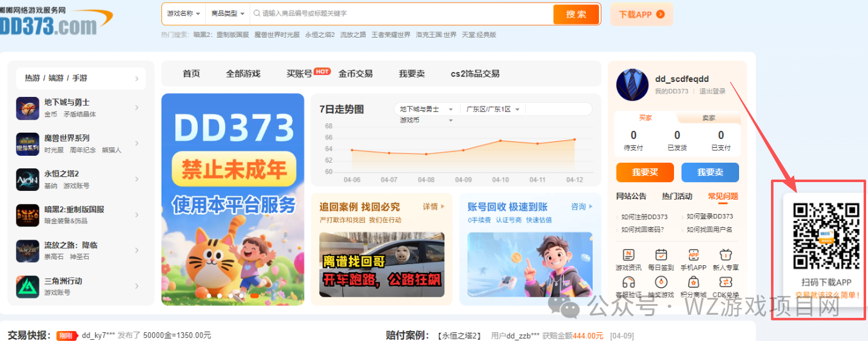Click the 退出登录 logout link
868x341 pixels.
tap(712, 91)
